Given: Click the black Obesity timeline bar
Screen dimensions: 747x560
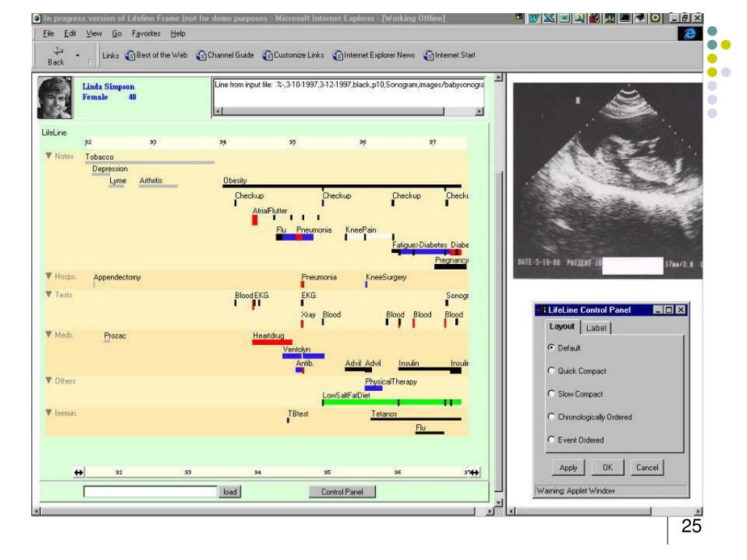Looking at the screenshot, I should coord(341,186).
